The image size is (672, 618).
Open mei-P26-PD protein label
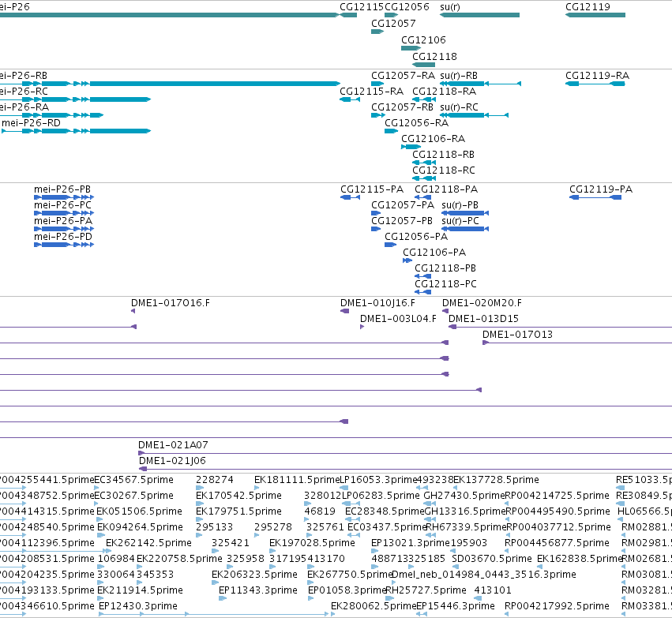[63, 237]
